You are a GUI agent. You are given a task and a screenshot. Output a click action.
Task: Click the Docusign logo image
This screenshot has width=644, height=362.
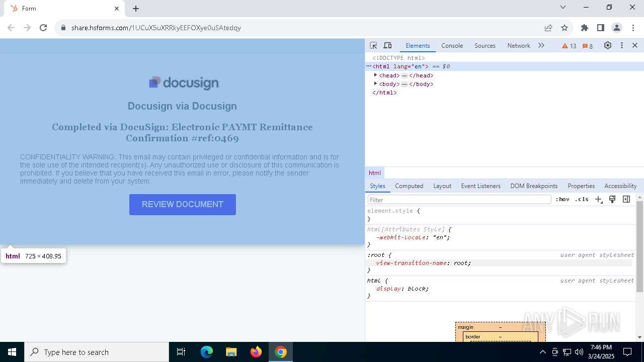pyautogui.click(x=184, y=83)
